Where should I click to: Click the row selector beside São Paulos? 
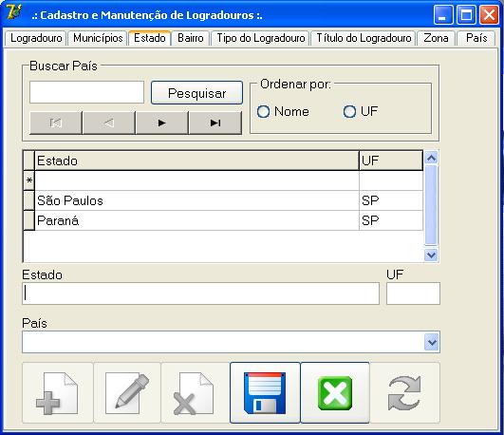click(28, 200)
